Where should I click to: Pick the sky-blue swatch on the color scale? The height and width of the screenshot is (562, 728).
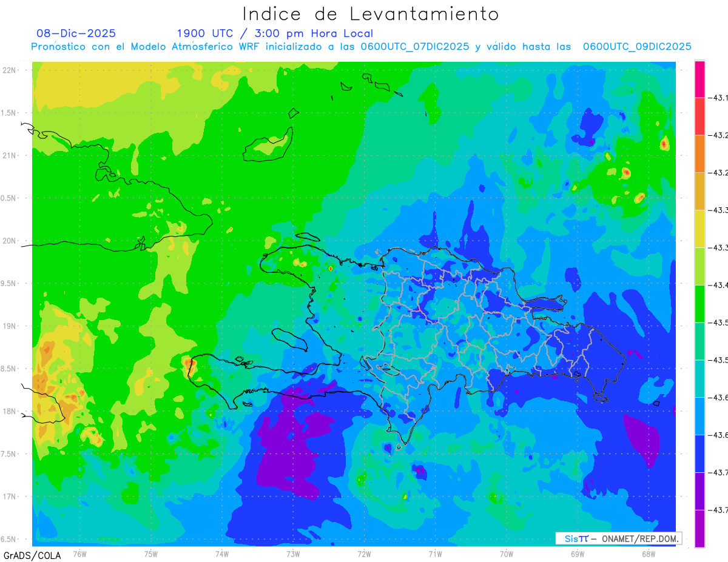coord(699,416)
